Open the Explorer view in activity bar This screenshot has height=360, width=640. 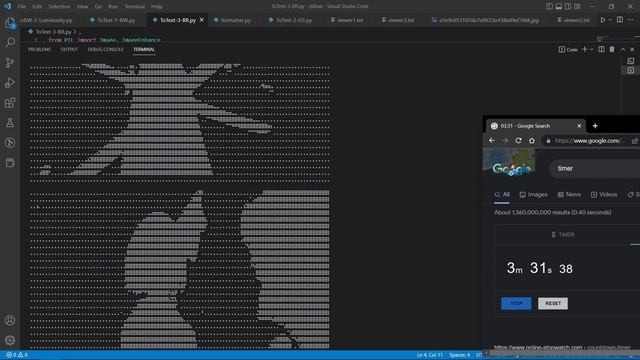pyautogui.click(x=10, y=23)
